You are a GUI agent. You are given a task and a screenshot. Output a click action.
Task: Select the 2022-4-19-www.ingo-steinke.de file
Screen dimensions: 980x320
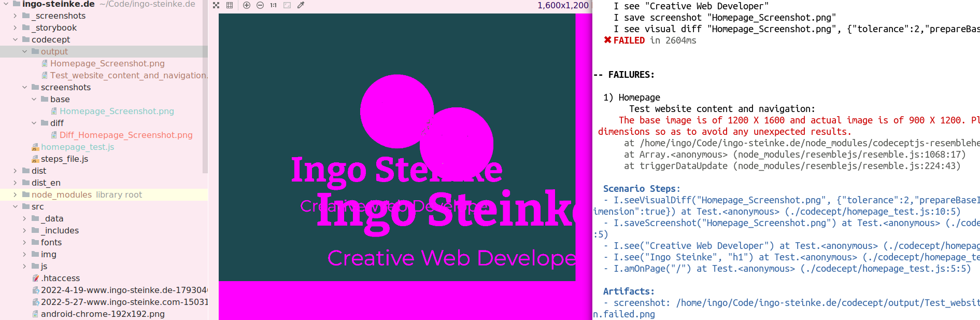[x=124, y=290]
